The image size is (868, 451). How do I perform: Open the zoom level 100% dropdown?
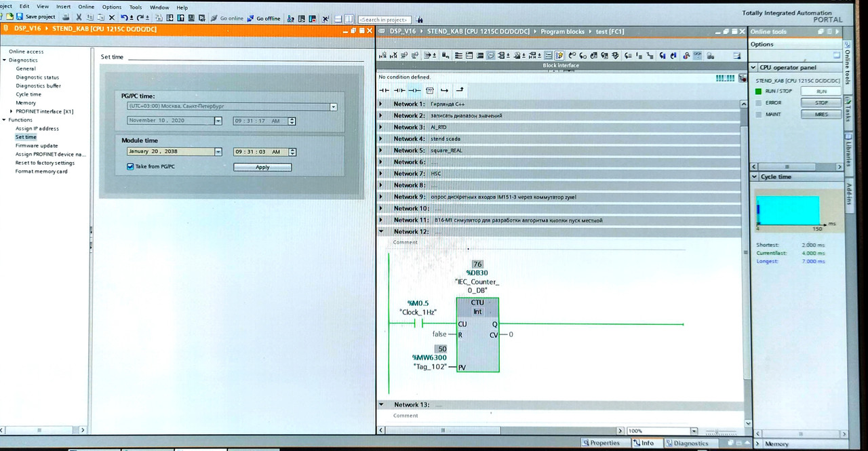[x=693, y=431]
